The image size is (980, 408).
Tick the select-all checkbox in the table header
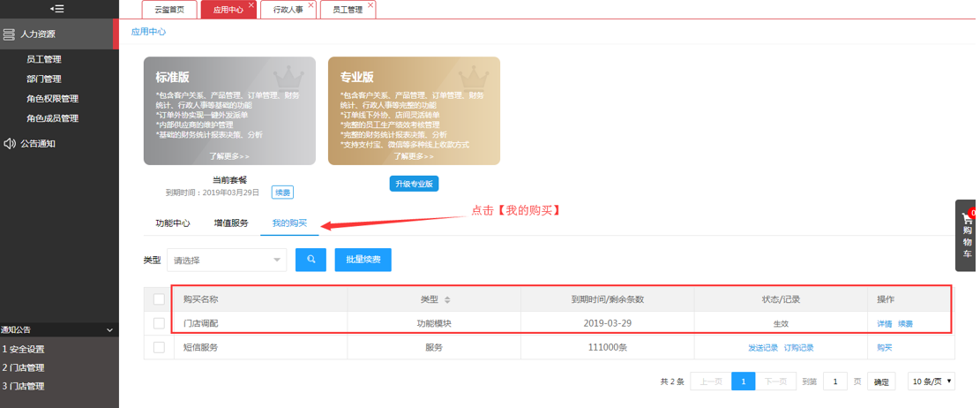(x=159, y=299)
